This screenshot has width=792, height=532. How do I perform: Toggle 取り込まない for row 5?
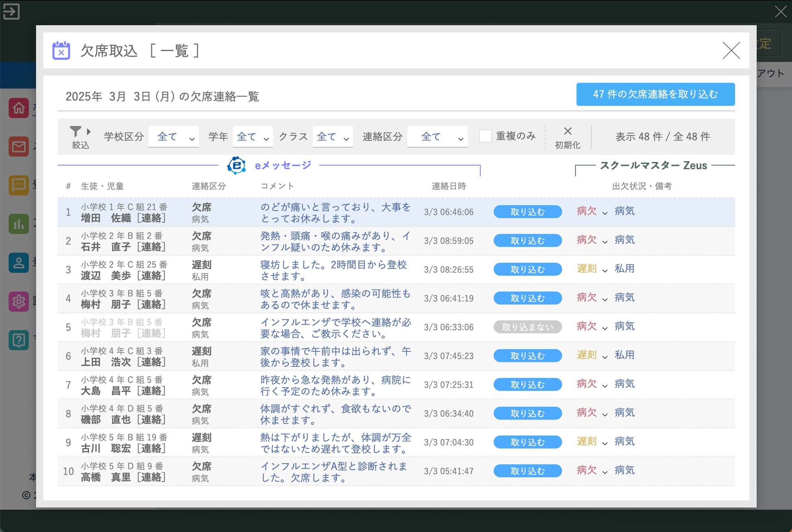point(527,327)
